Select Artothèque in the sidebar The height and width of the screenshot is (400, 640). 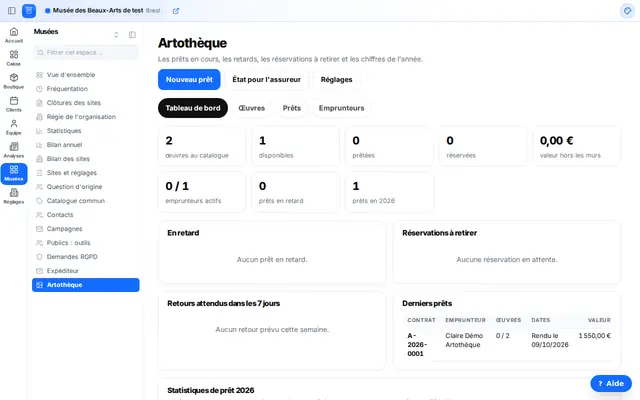[x=86, y=285]
